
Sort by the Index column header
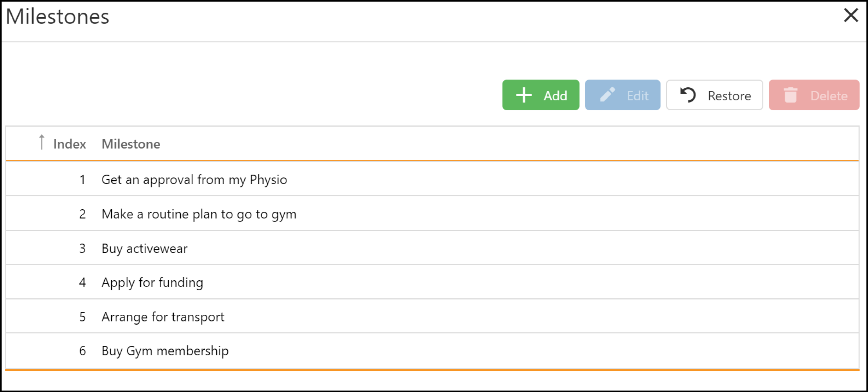(69, 144)
